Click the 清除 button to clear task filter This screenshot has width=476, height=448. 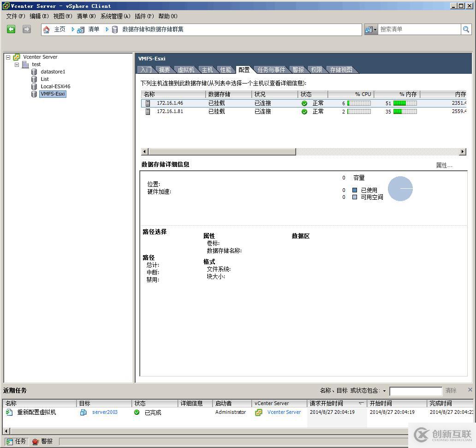click(x=450, y=391)
